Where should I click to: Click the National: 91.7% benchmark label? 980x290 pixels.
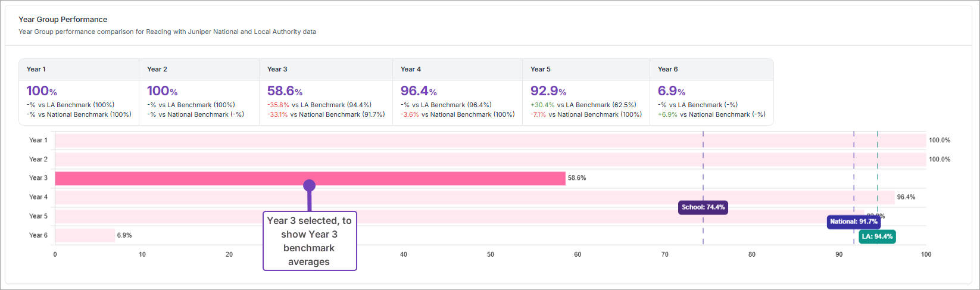pyautogui.click(x=854, y=222)
